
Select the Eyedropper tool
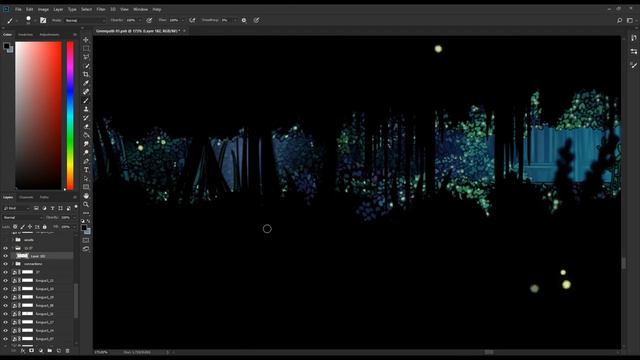tap(86, 83)
